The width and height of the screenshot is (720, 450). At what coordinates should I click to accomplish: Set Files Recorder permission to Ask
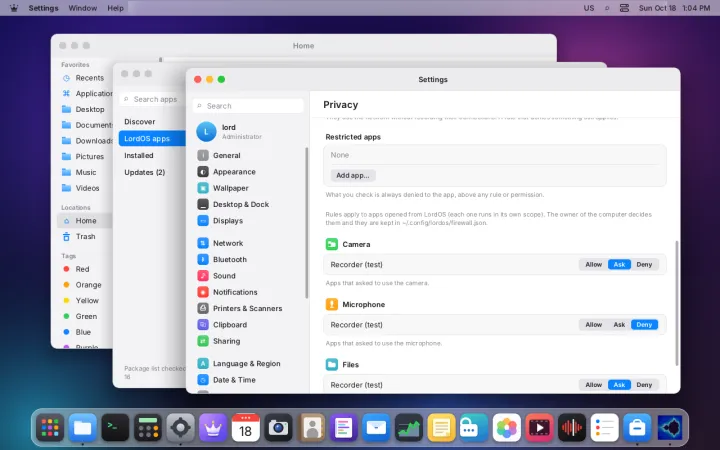pyautogui.click(x=619, y=385)
